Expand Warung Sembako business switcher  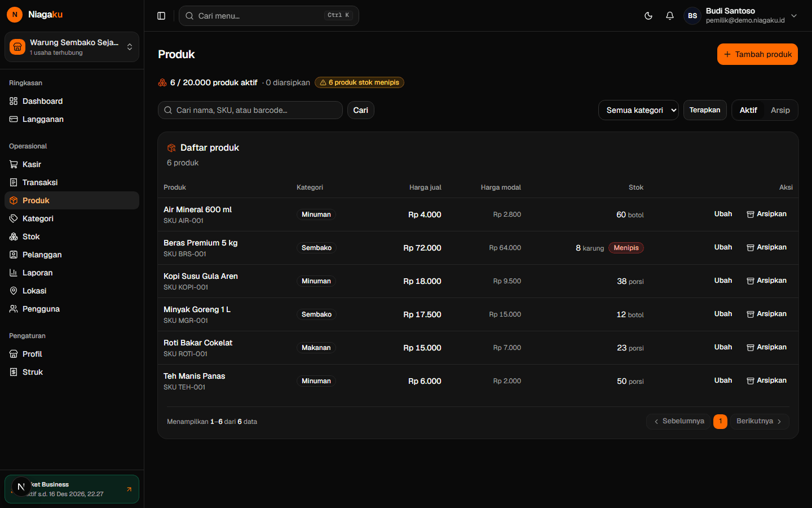pyautogui.click(x=72, y=47)
